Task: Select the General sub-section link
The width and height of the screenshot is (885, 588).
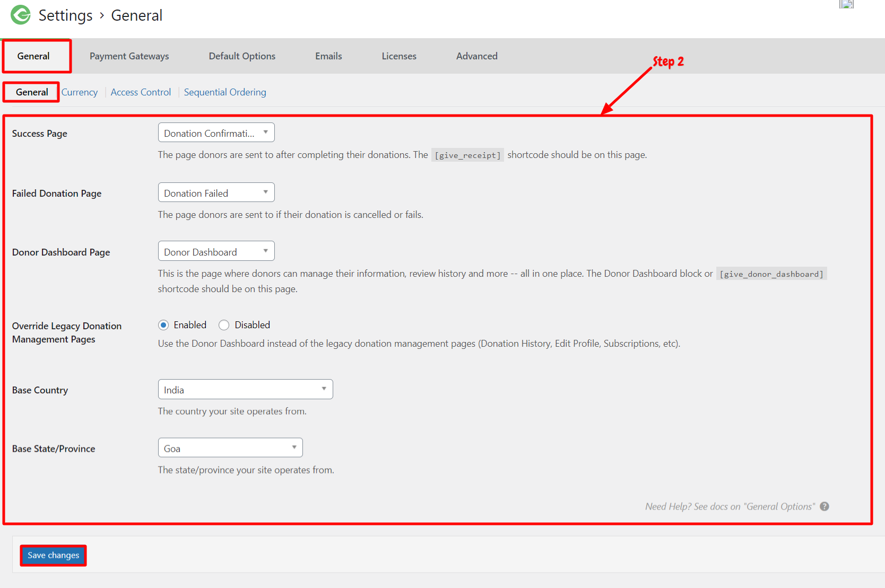Action: [32, 92]
